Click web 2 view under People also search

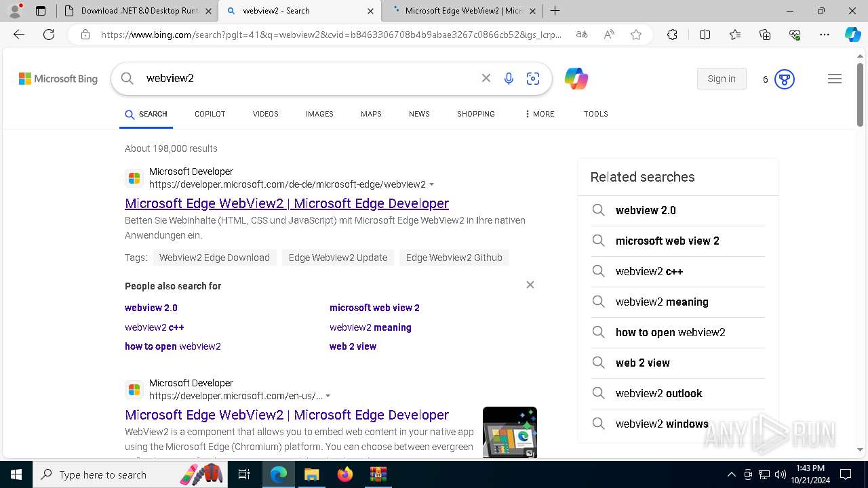pos(353,346)
